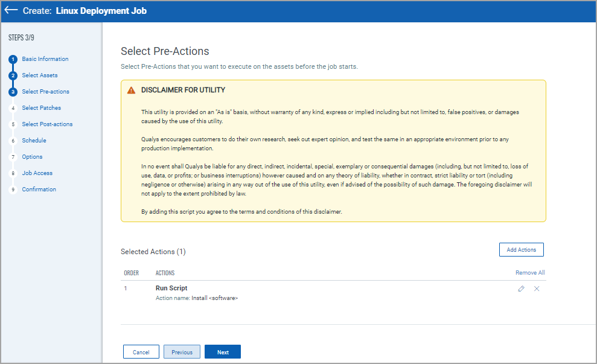
Task: Cancel the Linux Deployment Job creation
Action: [141, 351]
